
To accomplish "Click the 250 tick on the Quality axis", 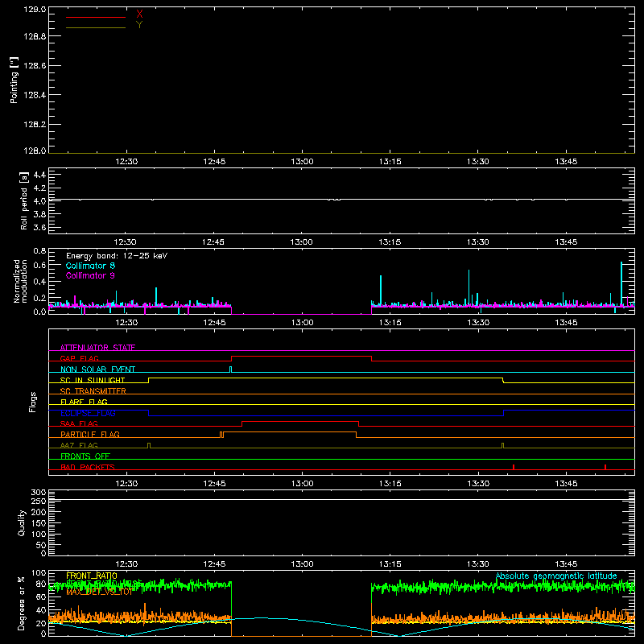I will (x=39, y=502).
